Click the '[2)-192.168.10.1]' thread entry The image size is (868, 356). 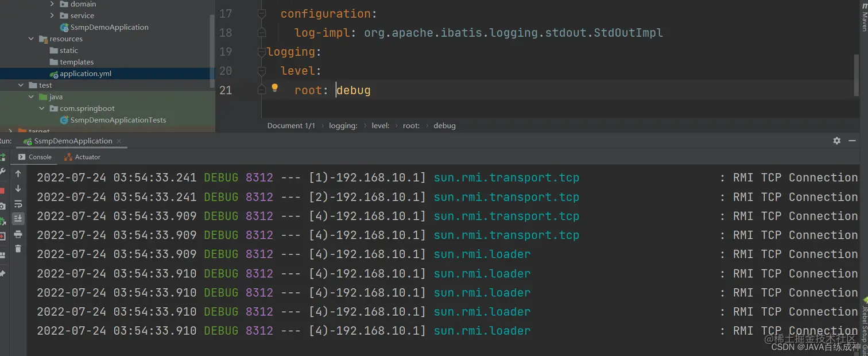tap(367, 197)
